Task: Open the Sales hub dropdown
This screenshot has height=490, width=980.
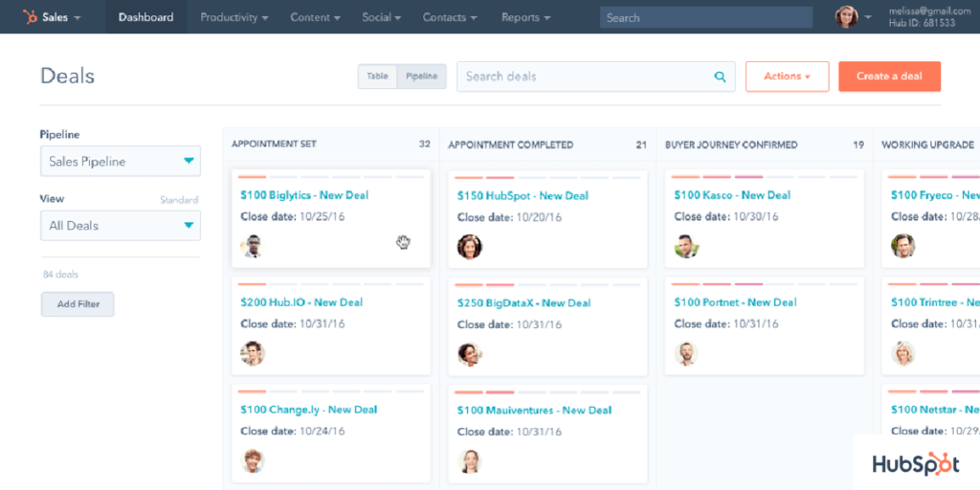Action: coord(53,17)
